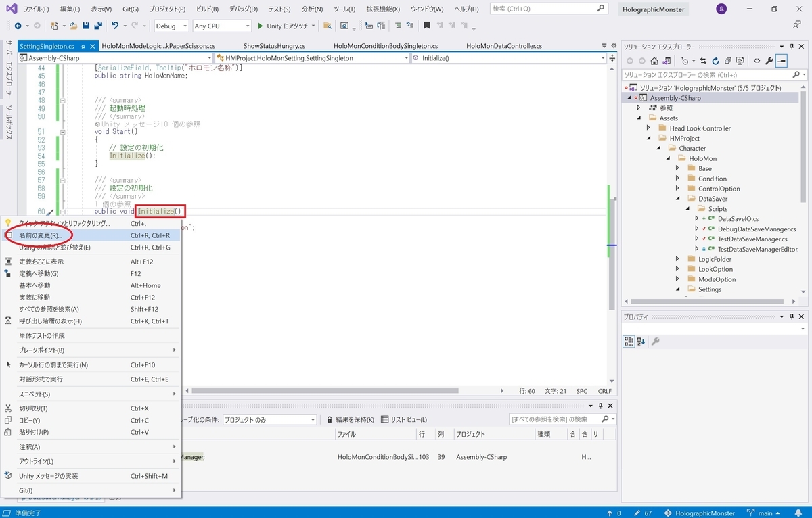This screenshot has width=812, height=518.
Task: Click the Alphabetical sort icon in Properties panel
Action: coord(641,342)
